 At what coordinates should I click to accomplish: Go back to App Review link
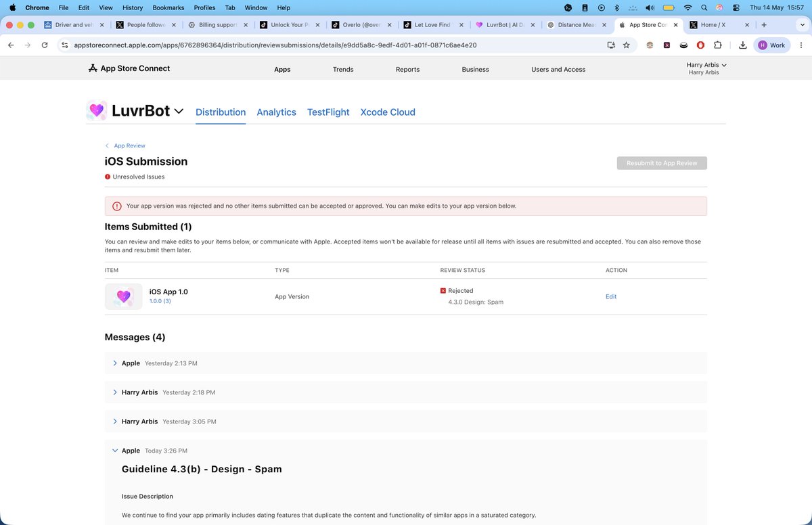click(x=125, y=145)
